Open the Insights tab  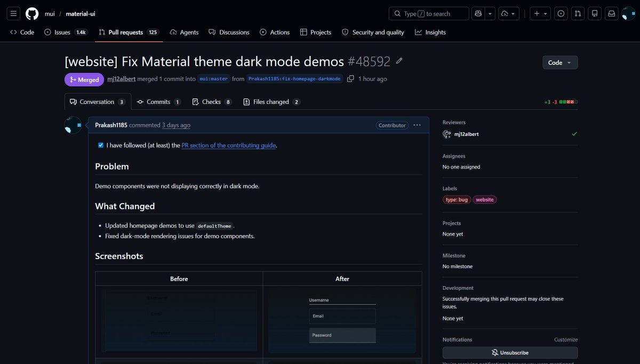click(x=430, y=33)
